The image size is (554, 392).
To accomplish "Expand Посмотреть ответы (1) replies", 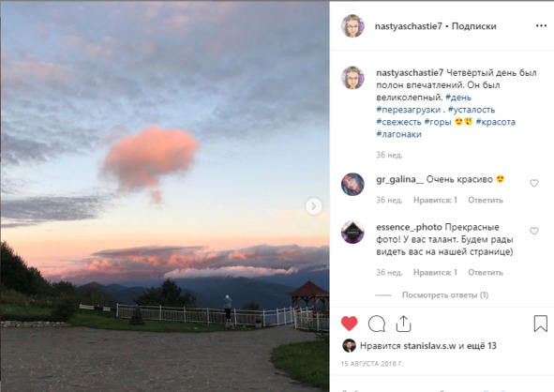I will 445,294.
